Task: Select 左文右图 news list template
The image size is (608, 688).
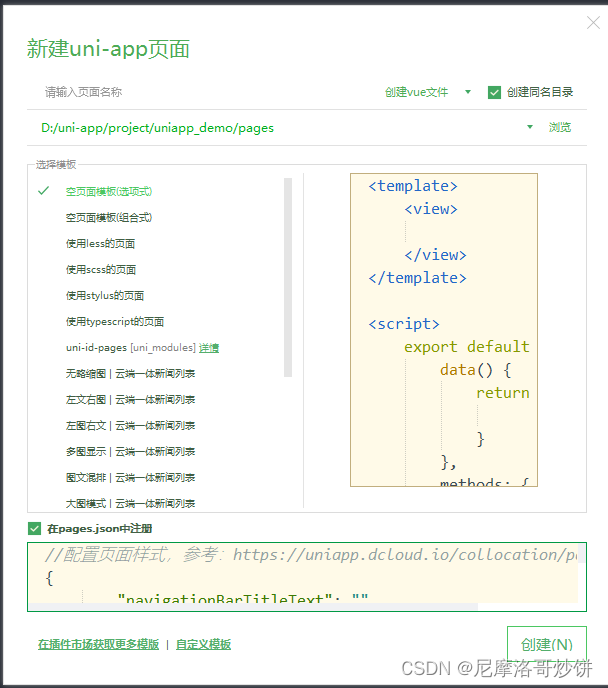Action: coord(130,399)
